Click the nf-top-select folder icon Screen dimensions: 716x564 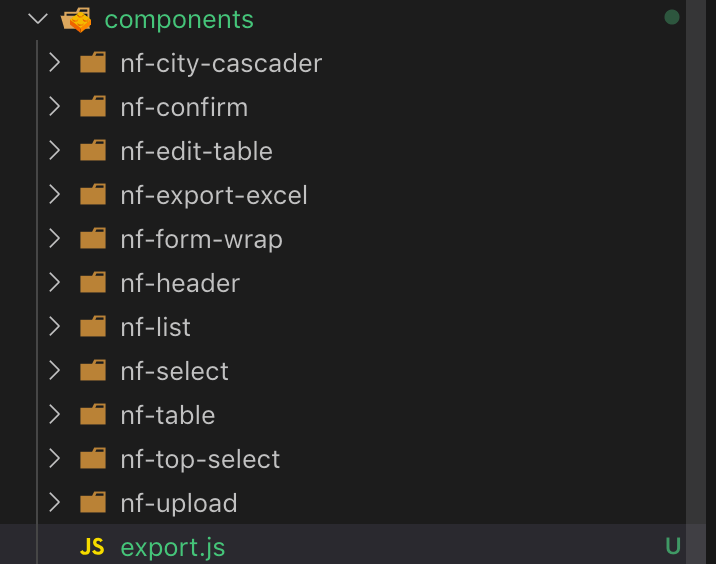(x=93, y=459)
